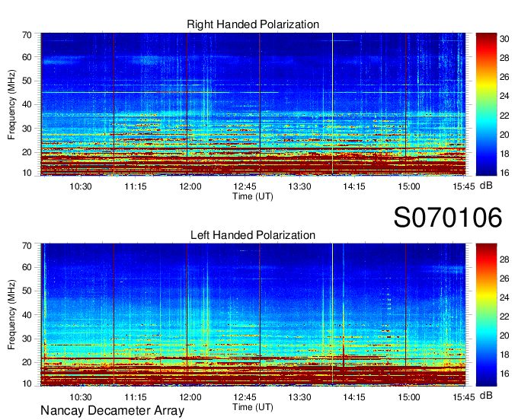Screen dimensions: 518x420
Task: Click the 14:15 tick under Right Handed plot
Action: pos(354,186)
